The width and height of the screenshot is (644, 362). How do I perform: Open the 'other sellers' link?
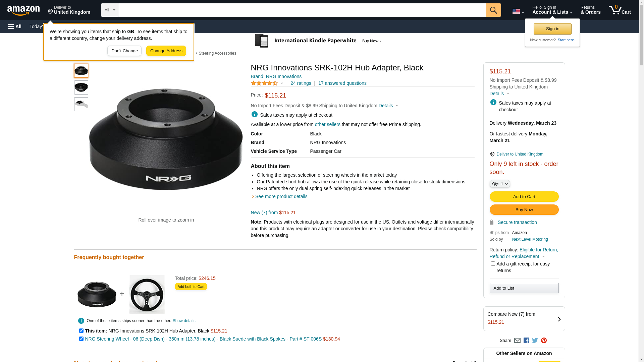coord(327,124)
